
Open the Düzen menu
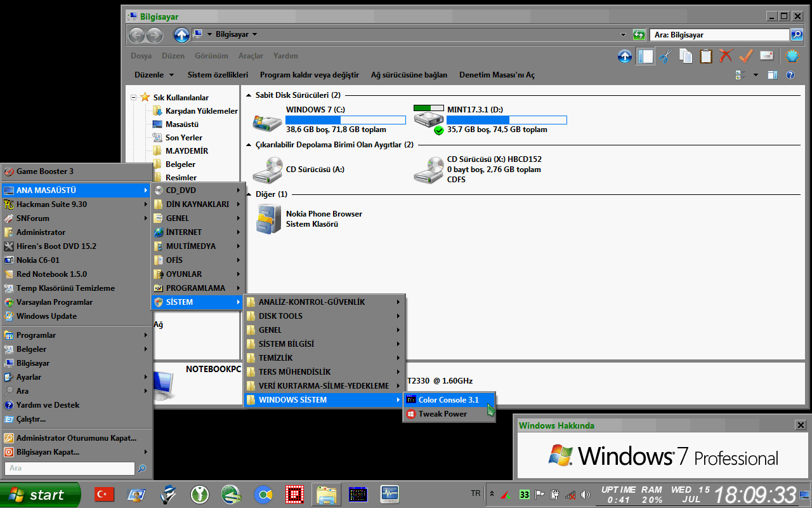pos(173,56)
